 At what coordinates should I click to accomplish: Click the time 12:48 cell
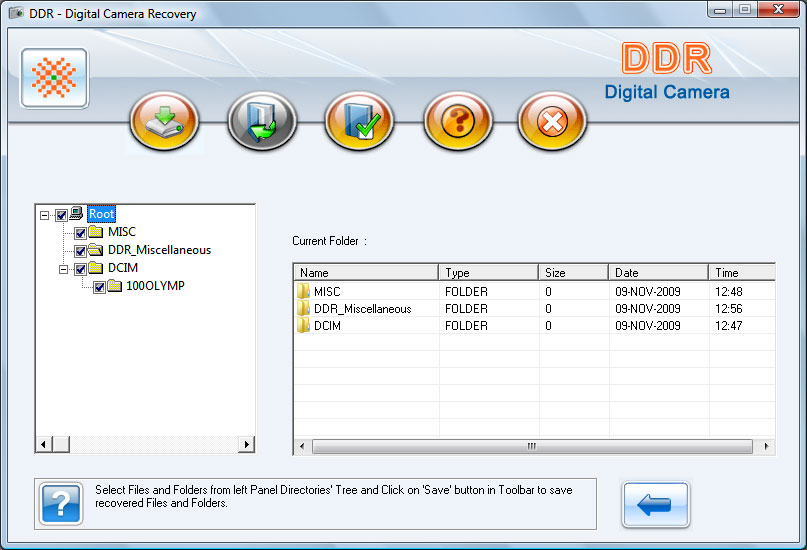click(729, 292)
